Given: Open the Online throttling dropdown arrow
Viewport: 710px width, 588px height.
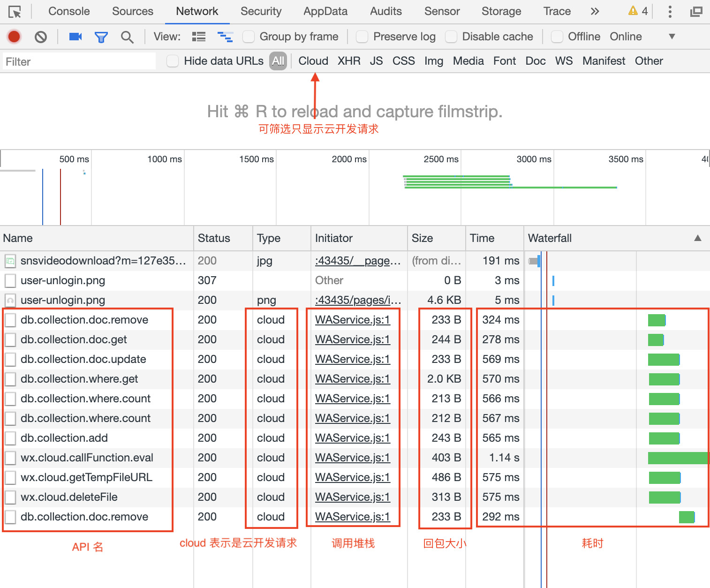Looking at the screenshot, I should pos(672,37).
